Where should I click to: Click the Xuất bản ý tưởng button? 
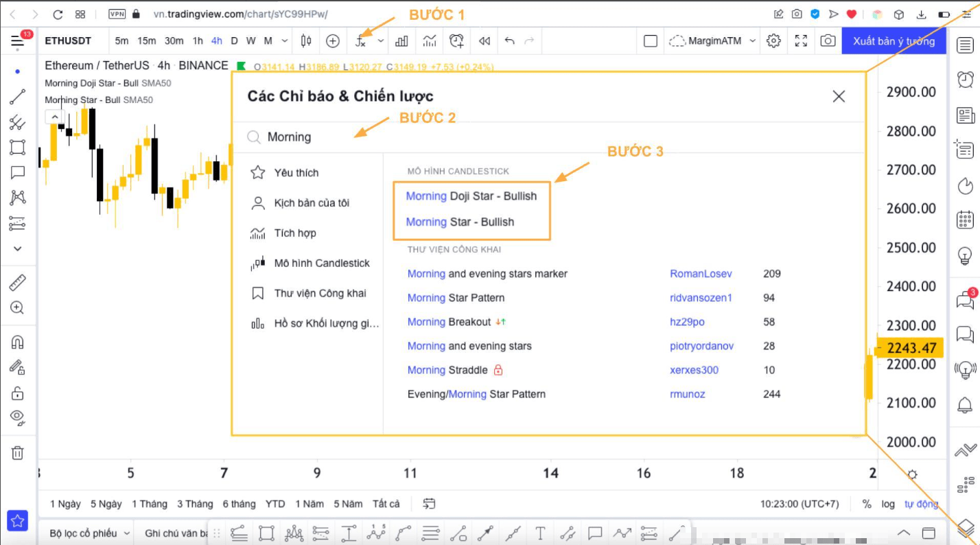[894, 41]
